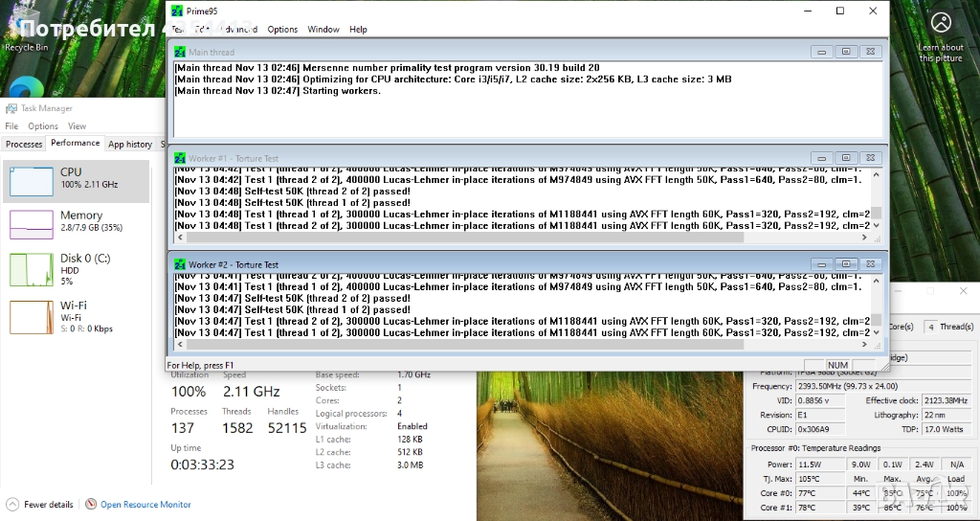Click the Main thread window's system icon
The height and width of the screenshot is (521, 980).
pyautogui.click(x=179, y=52)
